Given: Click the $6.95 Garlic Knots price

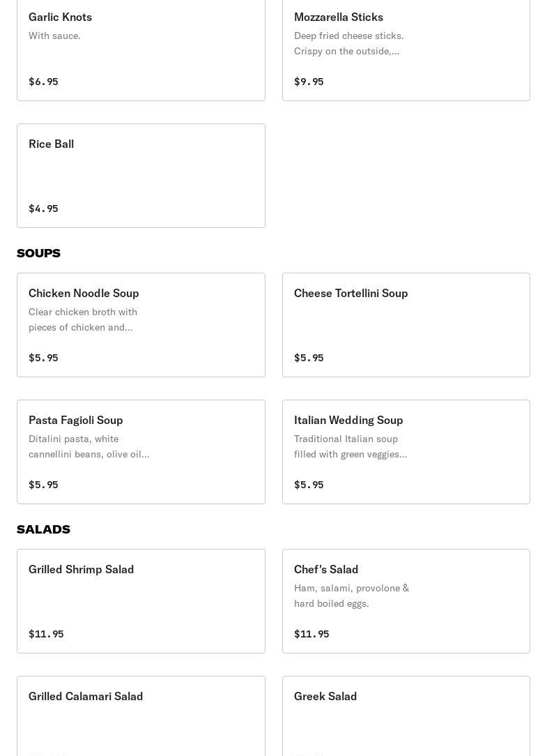Looking at the screenshot, I should tap(43, 82).
